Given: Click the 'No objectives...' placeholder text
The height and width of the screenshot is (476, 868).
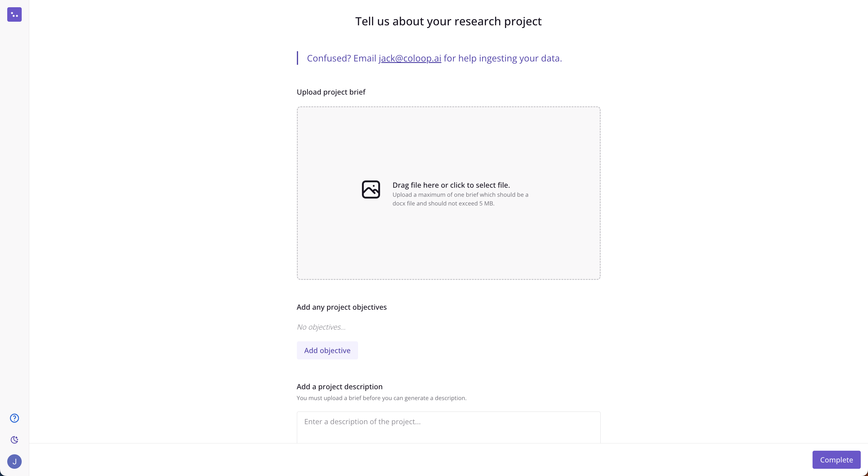Looking at the screenshot, I should pyautogui.click(x=321, y=327).
